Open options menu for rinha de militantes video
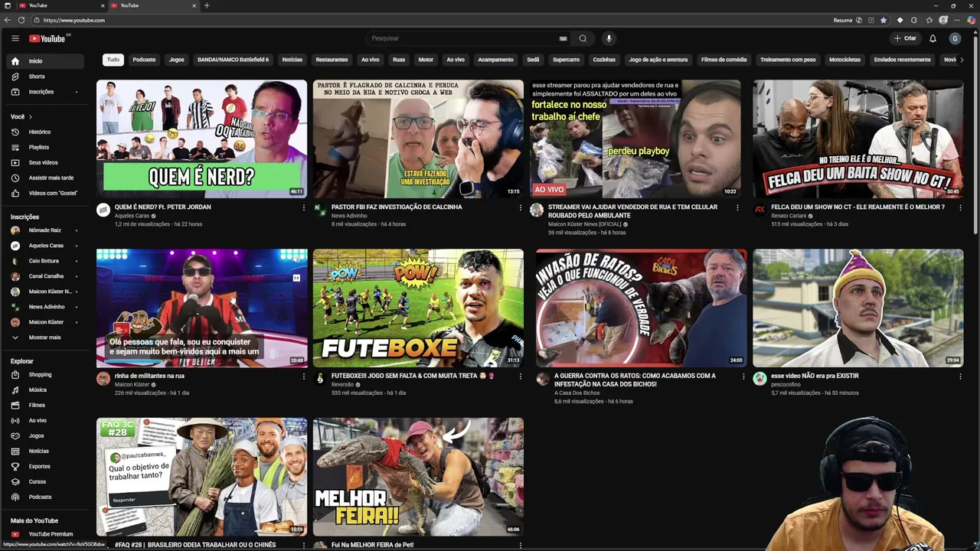 pos(303,377)
